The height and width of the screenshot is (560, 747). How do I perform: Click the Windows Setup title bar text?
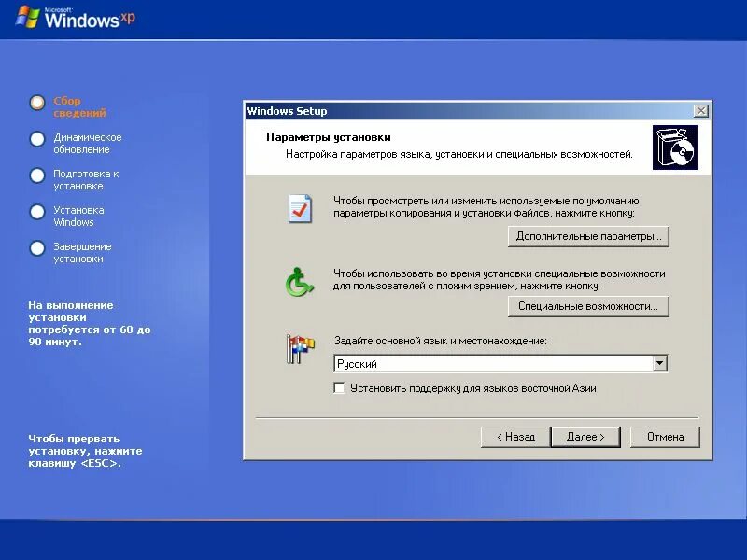click(287, 111)
